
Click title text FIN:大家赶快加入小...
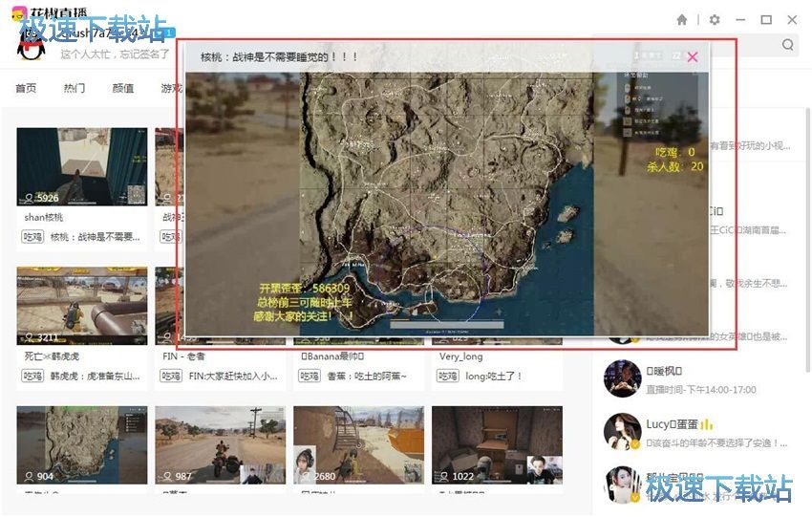click(233, 376)
